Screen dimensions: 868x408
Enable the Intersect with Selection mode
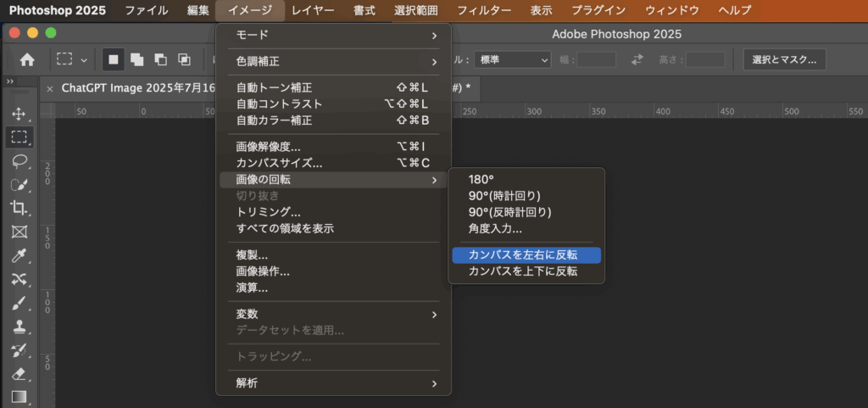point(184,59)
